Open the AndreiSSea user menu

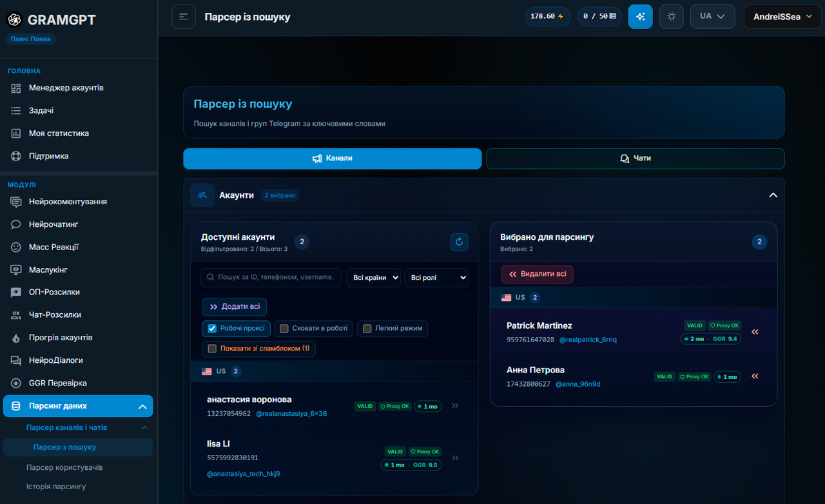(x=783, y=17)
